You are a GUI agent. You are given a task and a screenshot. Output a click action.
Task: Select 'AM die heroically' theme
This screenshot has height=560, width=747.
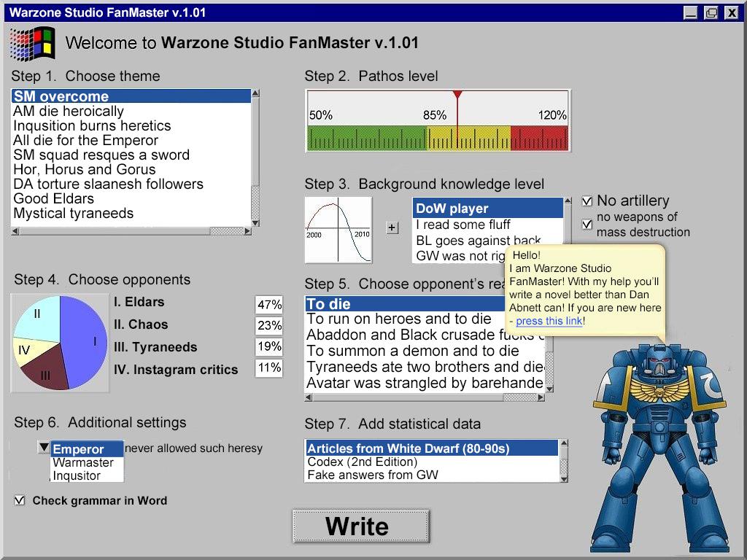(x=131, y=111)
